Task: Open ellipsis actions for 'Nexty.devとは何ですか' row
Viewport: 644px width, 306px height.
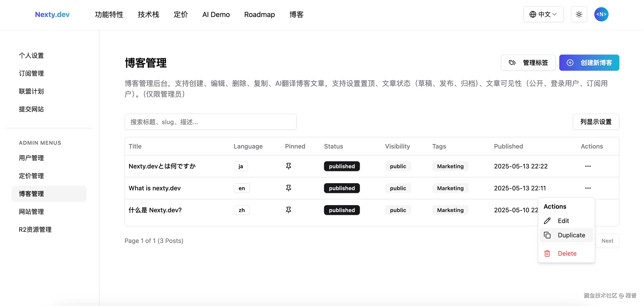Action: [588, 166]
